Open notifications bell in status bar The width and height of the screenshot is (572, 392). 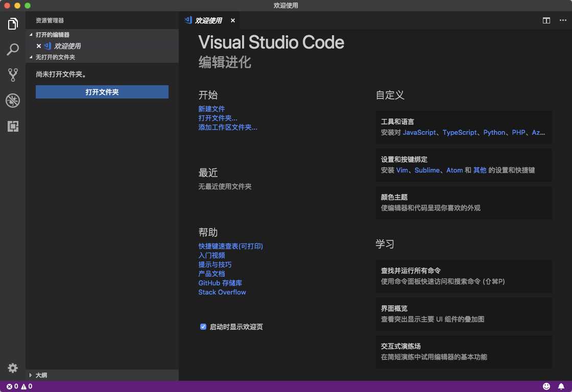click(x=561, y=386)
